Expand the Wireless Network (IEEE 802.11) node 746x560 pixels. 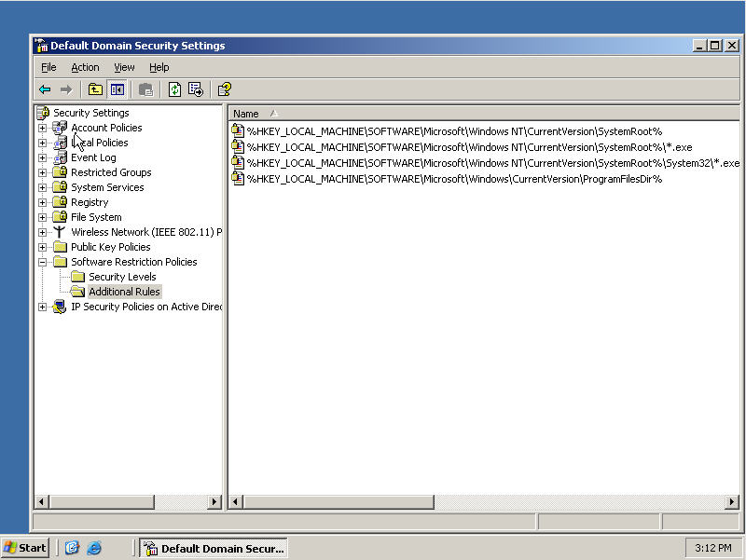pos(42,232)
